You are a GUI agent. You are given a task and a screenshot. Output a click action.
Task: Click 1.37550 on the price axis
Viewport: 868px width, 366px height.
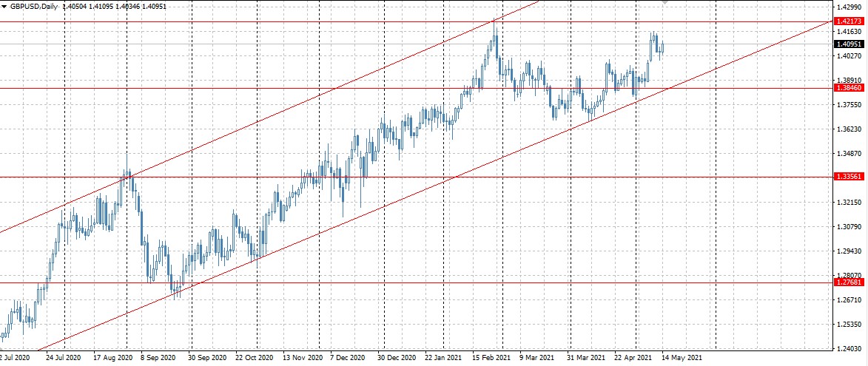coord(850,104)
